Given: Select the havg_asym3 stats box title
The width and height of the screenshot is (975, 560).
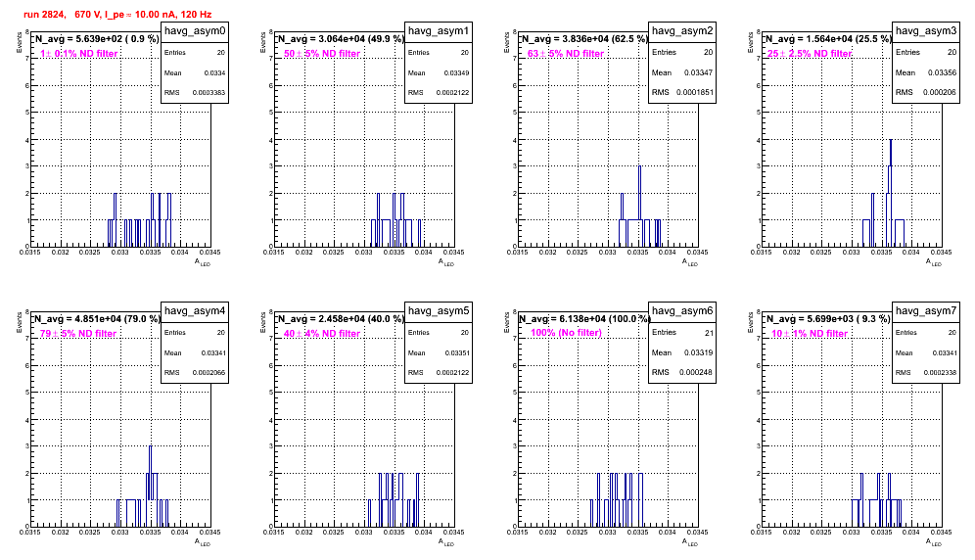Looking at the screenshot, I should 926,31.
